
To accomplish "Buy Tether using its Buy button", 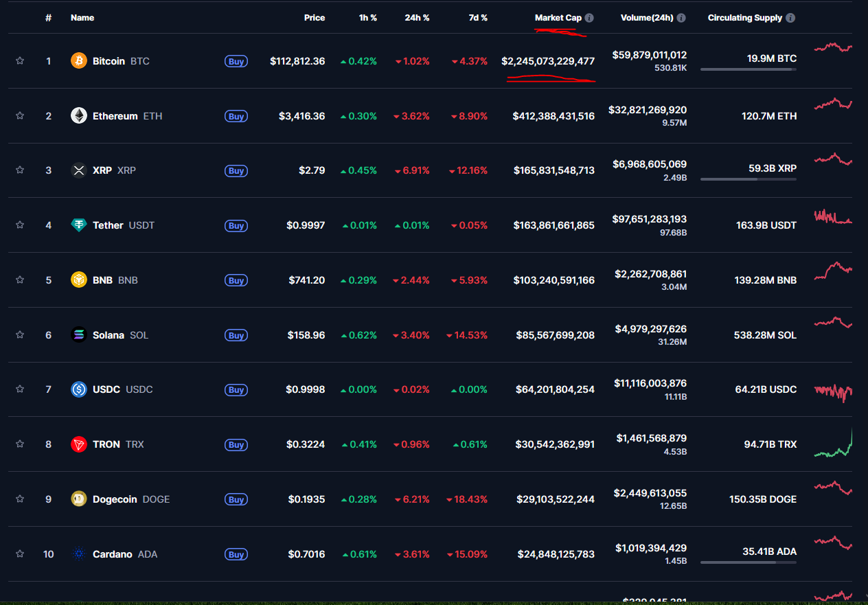I will pyautogui.click(x=236, y=225).
